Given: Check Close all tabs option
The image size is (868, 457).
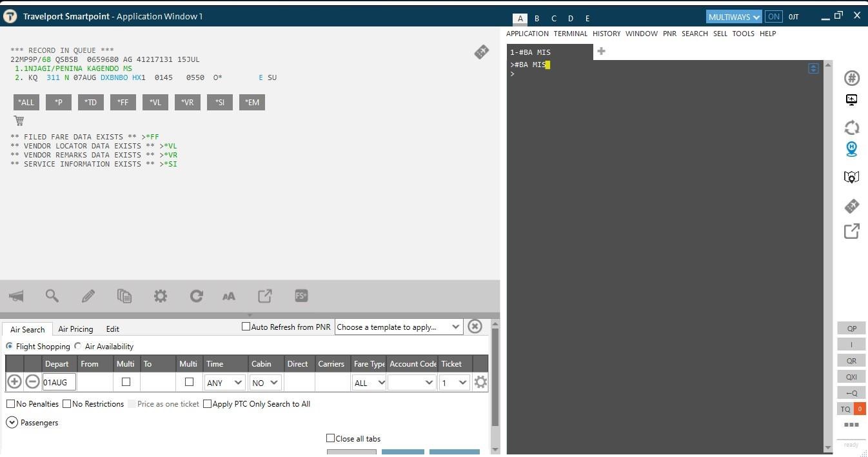Looking at the screenshot, I should click(330, 438).
